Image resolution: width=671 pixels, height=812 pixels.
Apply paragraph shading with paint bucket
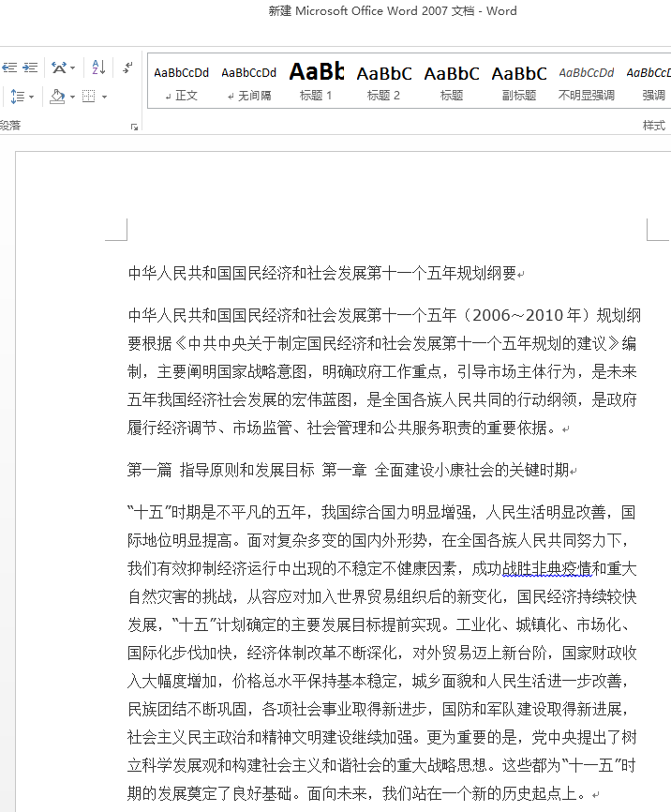(57, 97)
